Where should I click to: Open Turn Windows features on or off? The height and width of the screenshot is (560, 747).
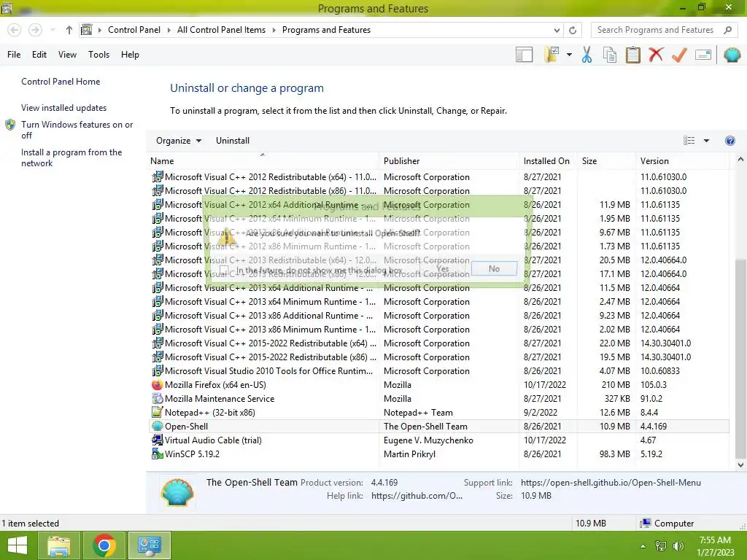[x=77, y=130]
